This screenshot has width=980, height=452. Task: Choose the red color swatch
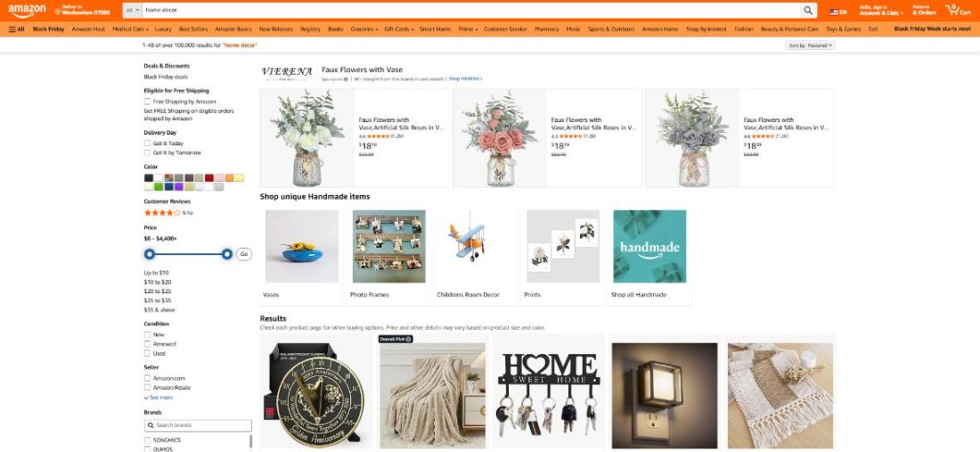tap(209, 177)
